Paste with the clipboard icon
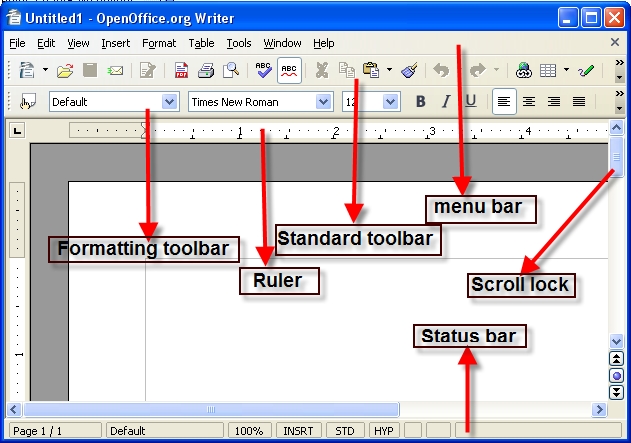631x443 pixels. click(x=371, y=70)
